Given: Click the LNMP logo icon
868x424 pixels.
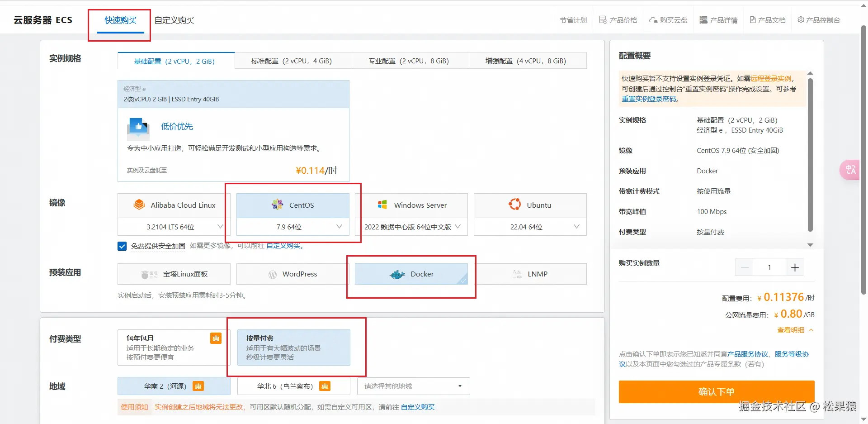Looking at the screenshot, I should pos(517,274).
